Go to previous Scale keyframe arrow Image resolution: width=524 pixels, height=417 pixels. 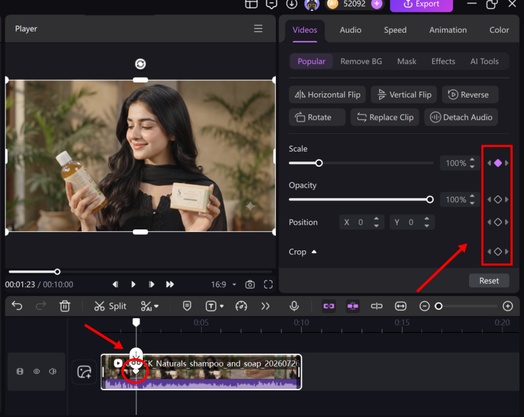(489, 163)
